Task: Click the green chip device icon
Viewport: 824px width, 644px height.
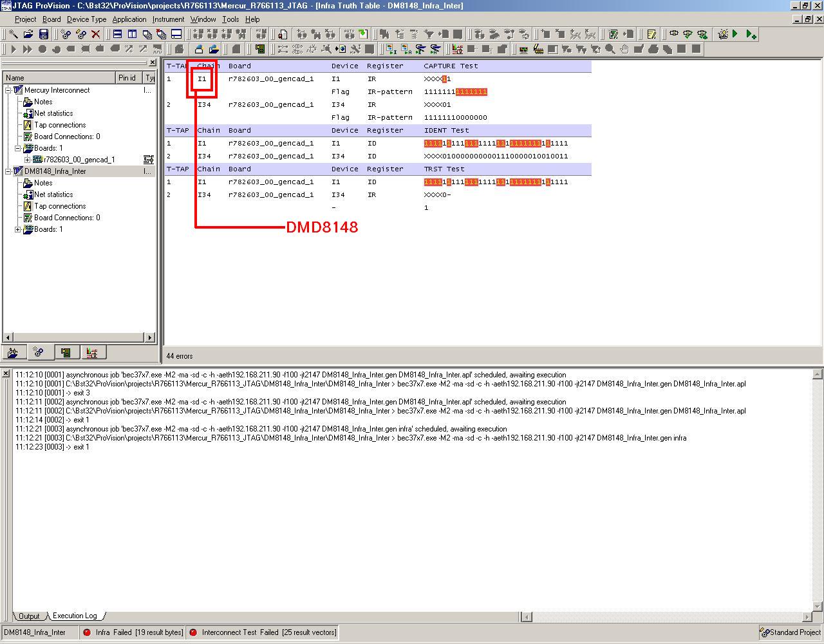Action: click(x=260, y=49)
